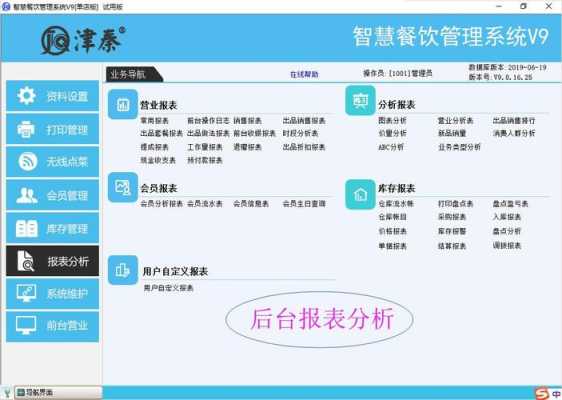The height and width of the screenshot is (400, 562).
Task: Click the 分析报表 section heading
Action: (397, 105)
